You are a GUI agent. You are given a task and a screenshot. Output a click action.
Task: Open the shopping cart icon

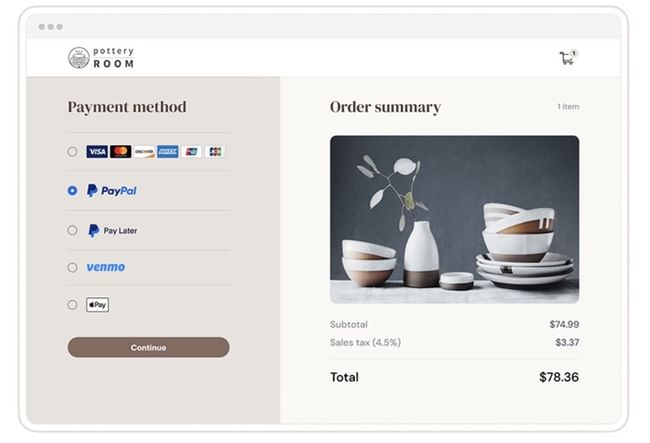pos(567,58)
